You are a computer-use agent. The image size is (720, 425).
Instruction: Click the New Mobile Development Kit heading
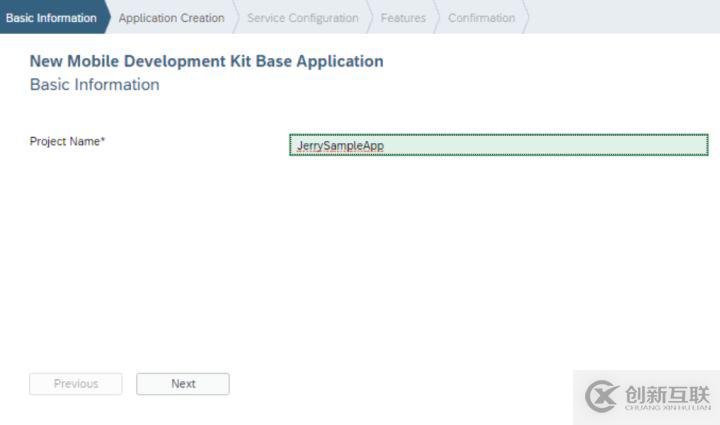pos(206,61)
